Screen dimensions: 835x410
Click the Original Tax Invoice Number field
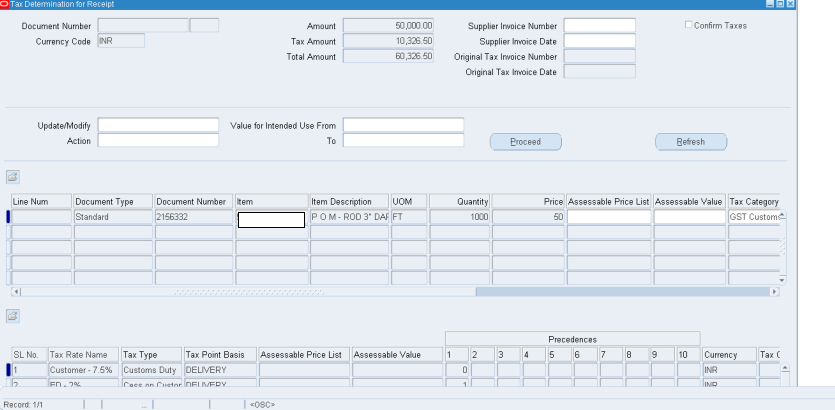click(x=600, y=56)
